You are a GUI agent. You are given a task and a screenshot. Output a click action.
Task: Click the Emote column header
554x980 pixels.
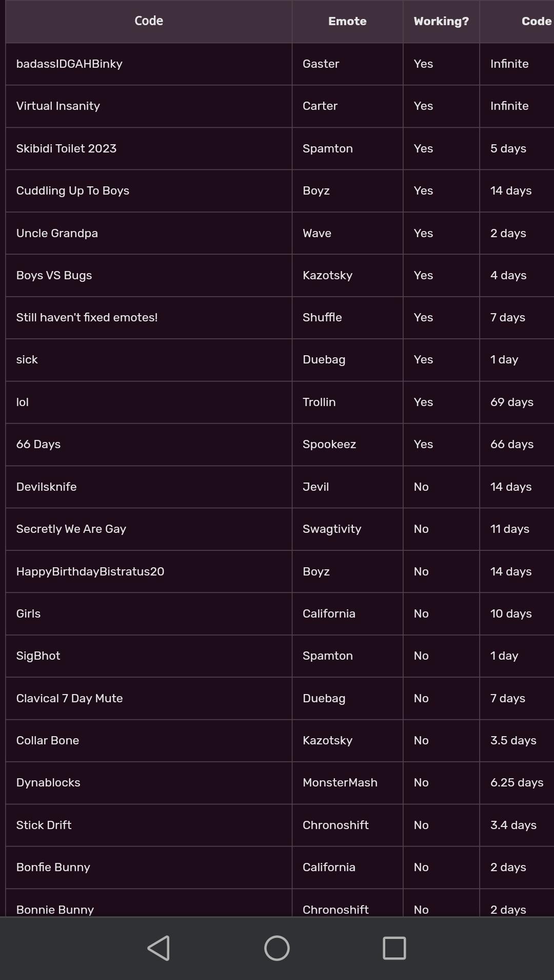click(x=347, y=21)
